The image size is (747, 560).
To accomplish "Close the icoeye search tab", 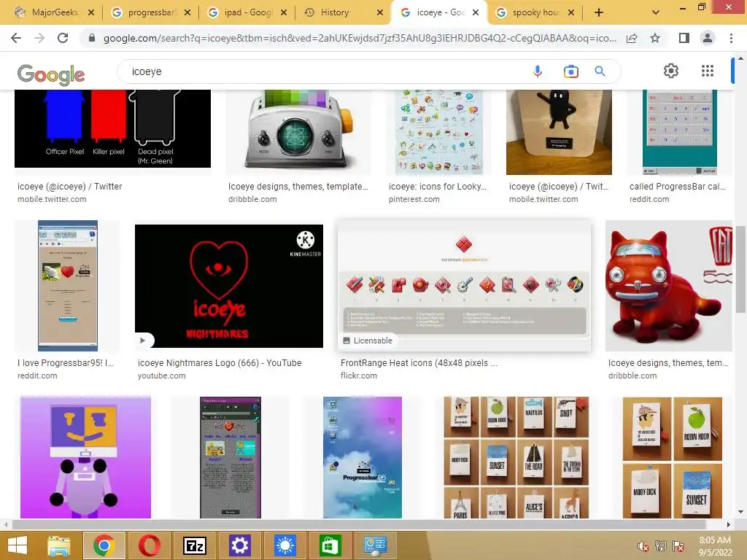I will click(x=476, y=13).
